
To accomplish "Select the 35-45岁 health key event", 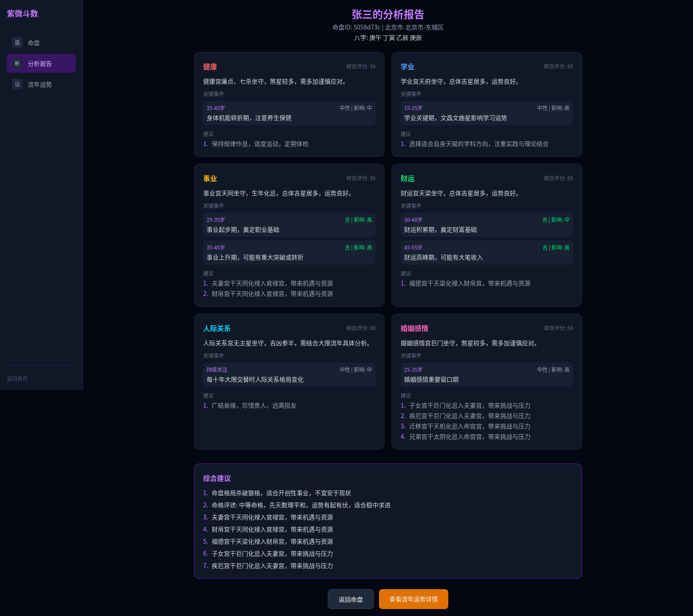I will [289, 113].
